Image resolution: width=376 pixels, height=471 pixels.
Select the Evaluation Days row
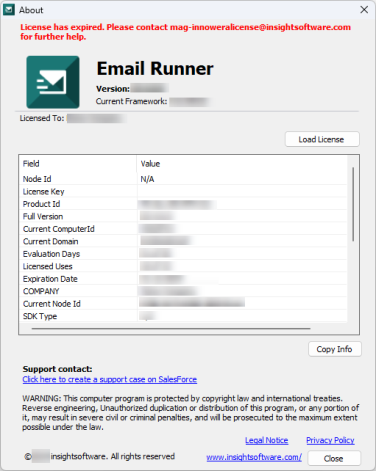coord(183,254)
